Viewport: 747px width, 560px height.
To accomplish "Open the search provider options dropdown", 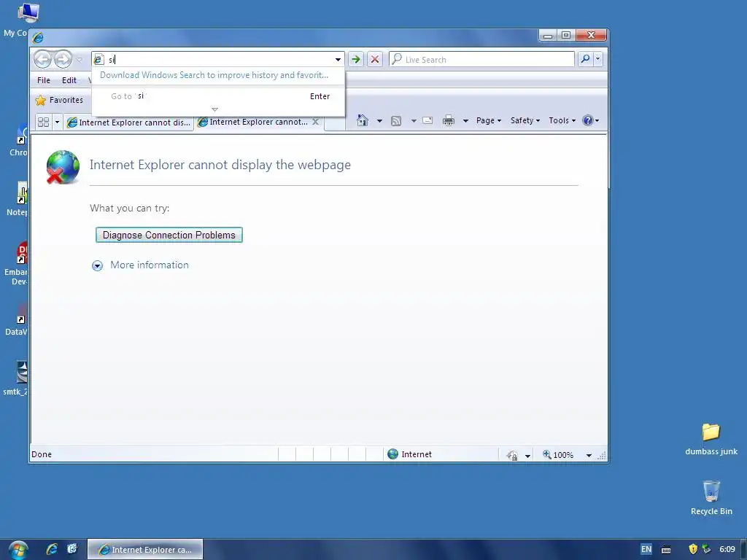I will point(598,59).
